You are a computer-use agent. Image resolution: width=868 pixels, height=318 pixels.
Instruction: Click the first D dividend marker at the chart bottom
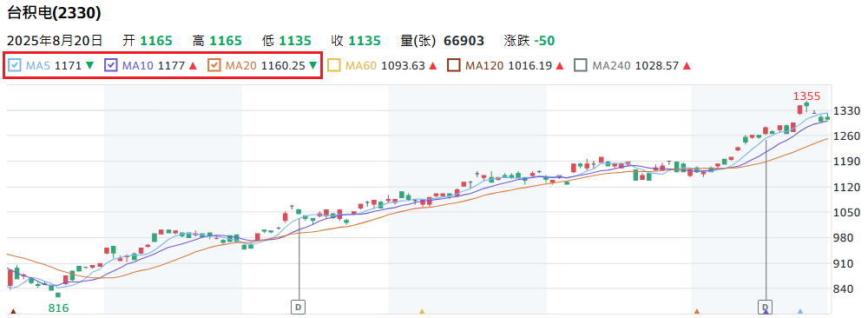pyautogui.click(x=299, y=307)
